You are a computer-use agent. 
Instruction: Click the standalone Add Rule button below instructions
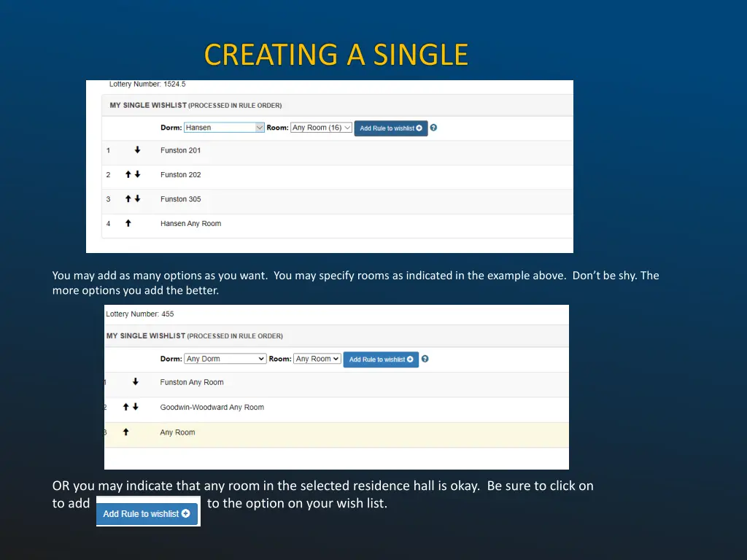[x=147, y=513]
